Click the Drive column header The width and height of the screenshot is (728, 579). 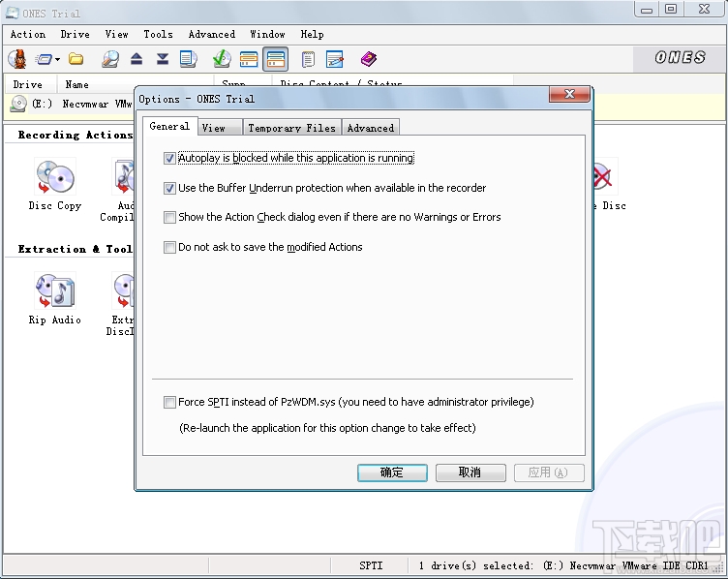coord(31,84)
